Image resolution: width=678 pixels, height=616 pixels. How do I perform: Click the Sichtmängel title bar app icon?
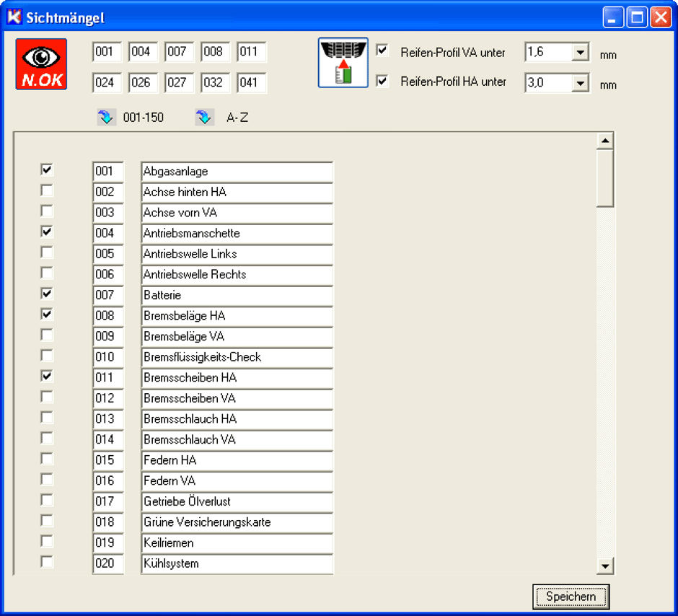(14, 17)
